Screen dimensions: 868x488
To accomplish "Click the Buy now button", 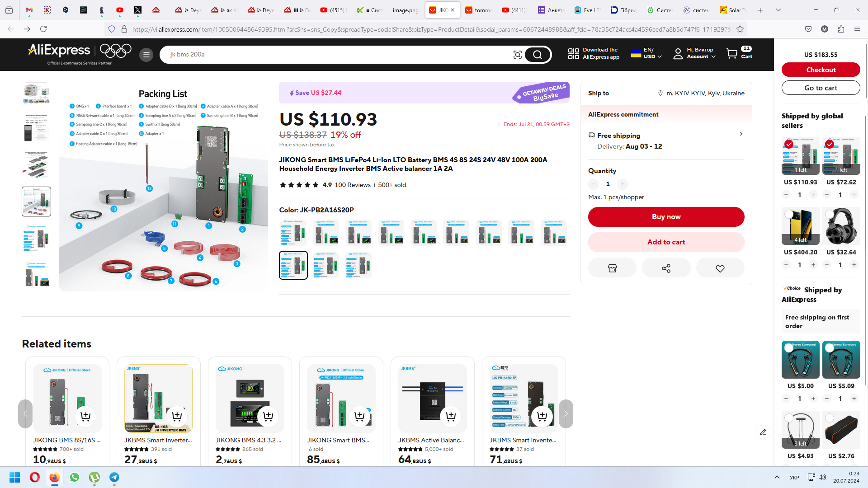I will pos(666,217).
